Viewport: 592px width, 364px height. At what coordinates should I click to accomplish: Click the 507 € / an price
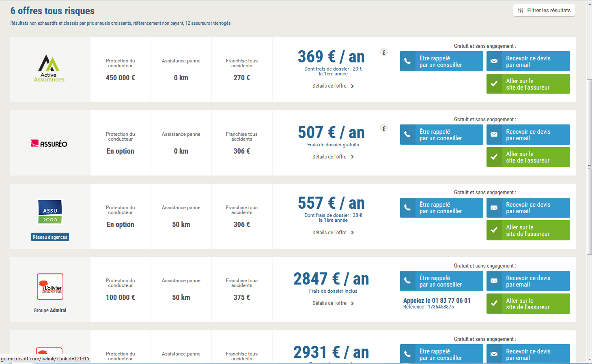tap(331, 133)
